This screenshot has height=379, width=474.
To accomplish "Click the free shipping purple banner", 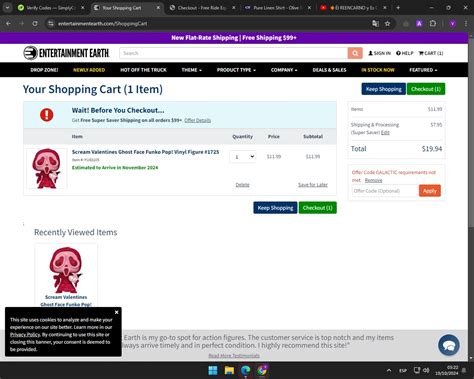I will click(x=234, y=38).
